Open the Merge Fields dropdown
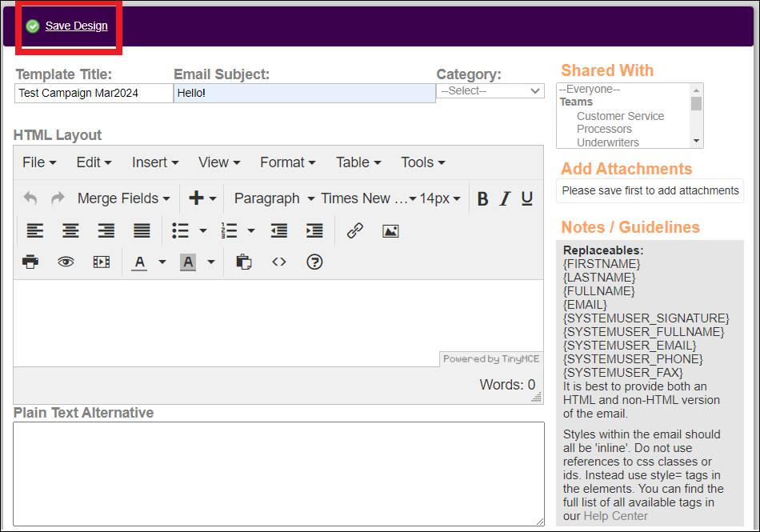 [x=123, y=198]
